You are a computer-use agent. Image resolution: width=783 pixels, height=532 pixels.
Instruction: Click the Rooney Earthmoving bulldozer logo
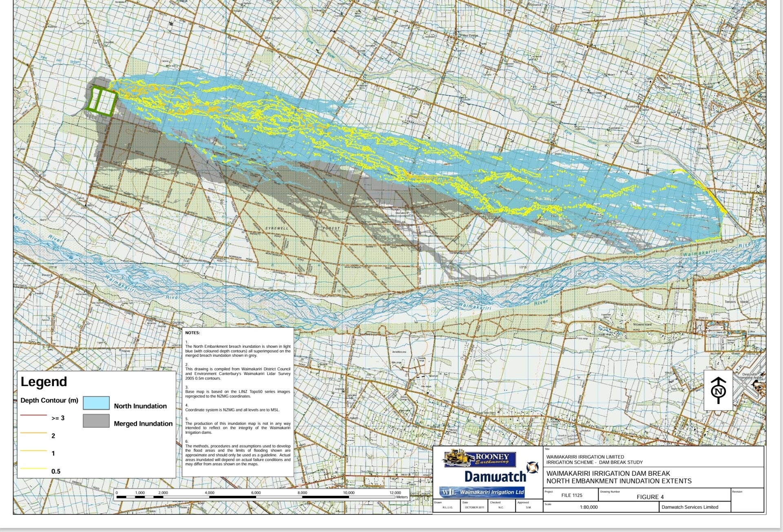click(x=480, y=459)
